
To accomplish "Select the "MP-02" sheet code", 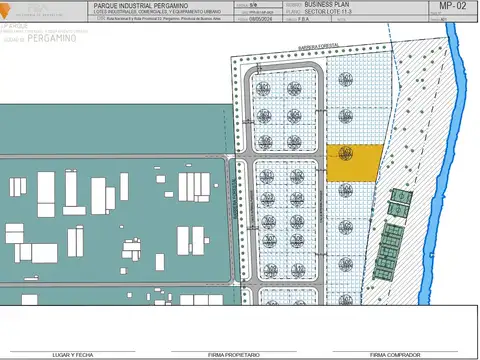I will (453, 6).
